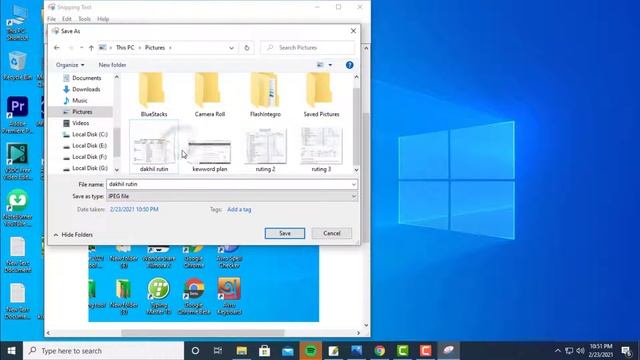Image resolution: width=640 pixels, height=360 pixels.
Task: Open the Windows Start menu
Action: point(11,351)
